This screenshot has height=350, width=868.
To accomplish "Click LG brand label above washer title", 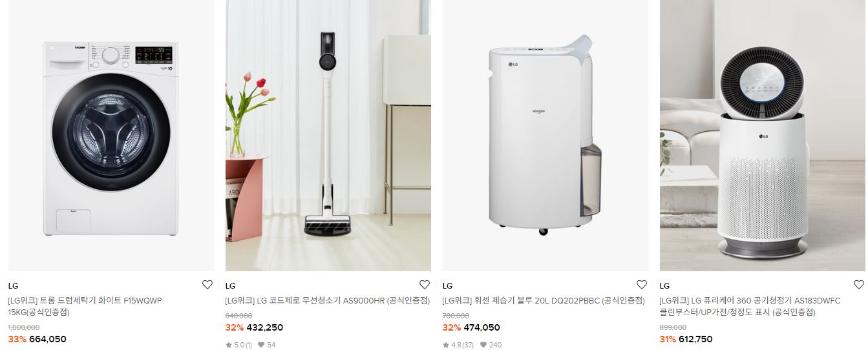I will coord(13,286).
